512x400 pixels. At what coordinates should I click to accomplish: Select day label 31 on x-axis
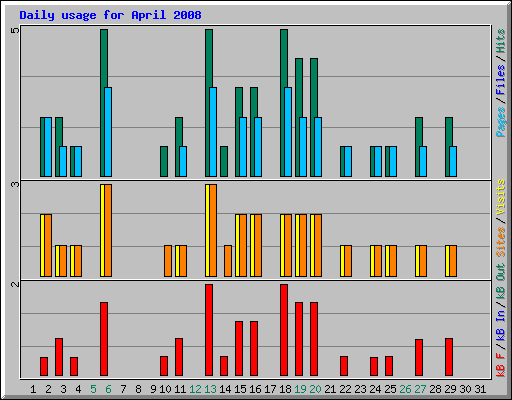[x=480, y=389]
